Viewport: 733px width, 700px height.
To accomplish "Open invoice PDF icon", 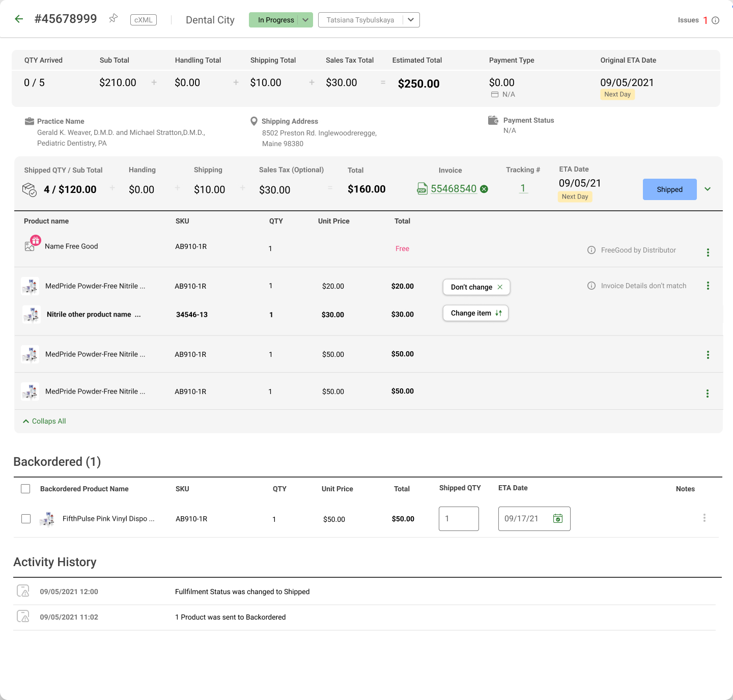I will pos(422,189).
